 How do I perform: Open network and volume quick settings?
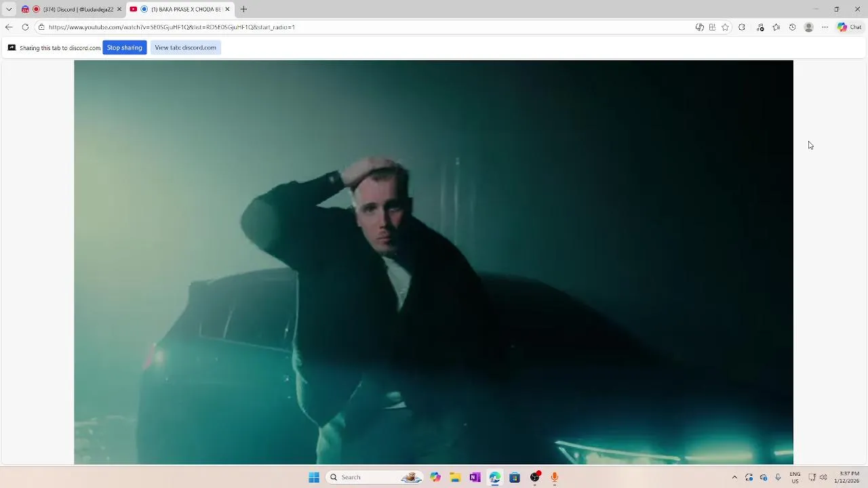(x=818, y=477)
